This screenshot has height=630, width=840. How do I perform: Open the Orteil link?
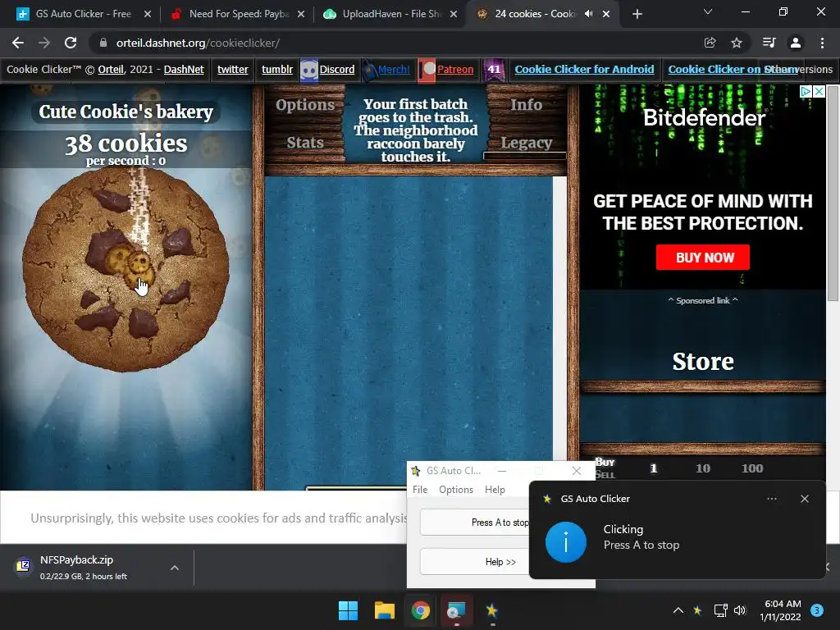[x=111, y=70]
